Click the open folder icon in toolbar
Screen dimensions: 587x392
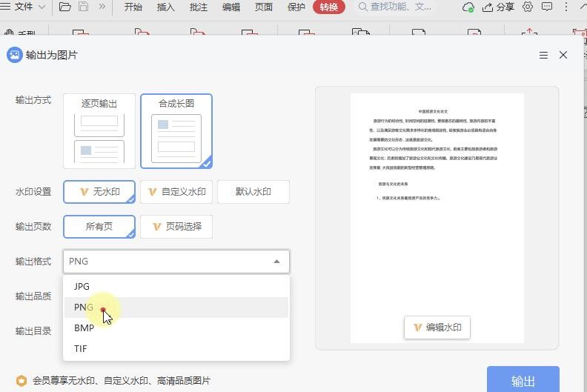click(x=65, y=7)
